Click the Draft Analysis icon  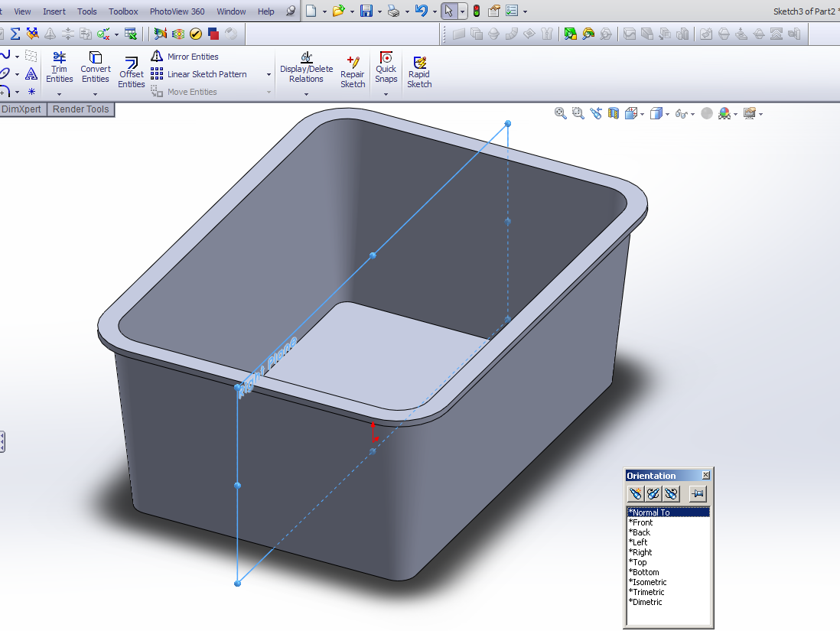pos(160,34)
